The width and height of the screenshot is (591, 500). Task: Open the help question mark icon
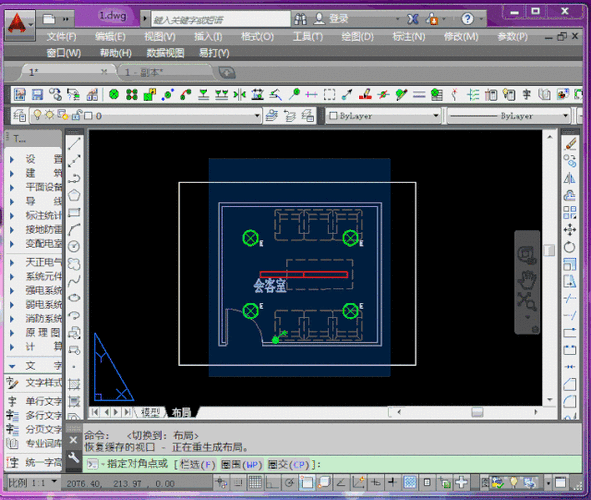pos(467,18)
